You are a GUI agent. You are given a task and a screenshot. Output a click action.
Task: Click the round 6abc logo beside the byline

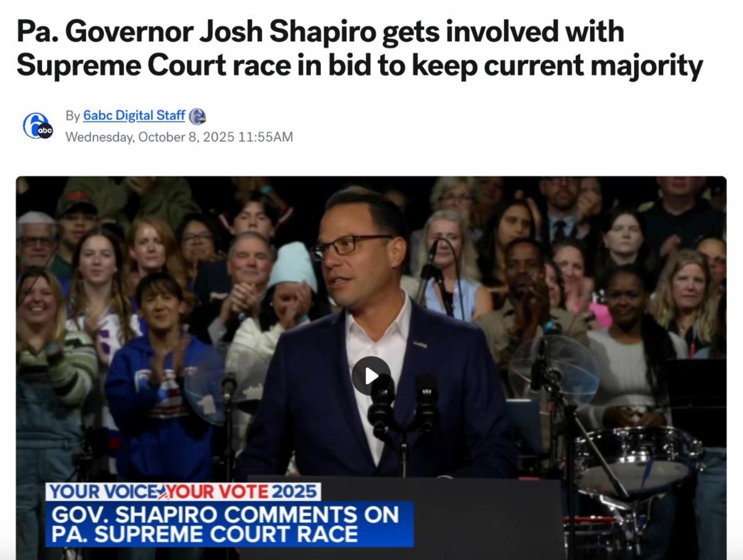[x=38, y=126]
